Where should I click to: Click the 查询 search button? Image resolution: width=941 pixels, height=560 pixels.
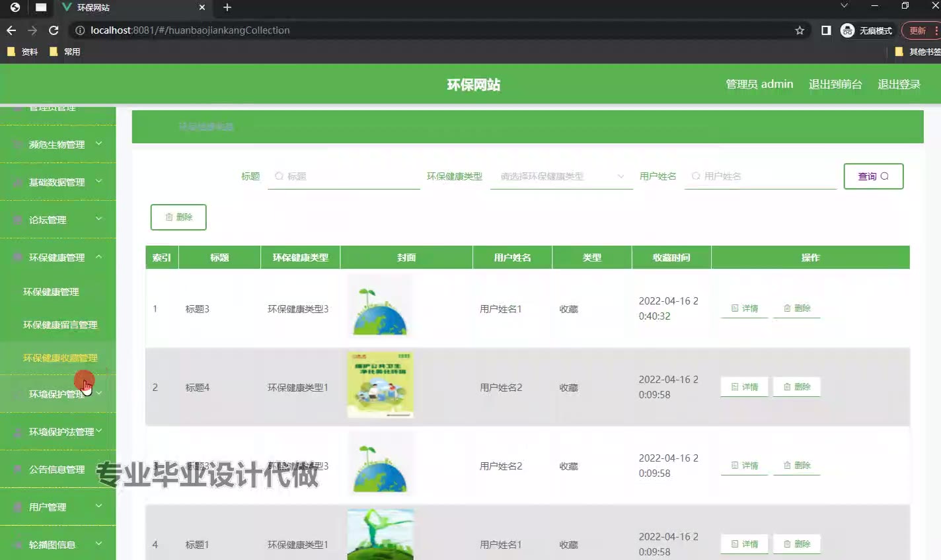tap(874, 176)
